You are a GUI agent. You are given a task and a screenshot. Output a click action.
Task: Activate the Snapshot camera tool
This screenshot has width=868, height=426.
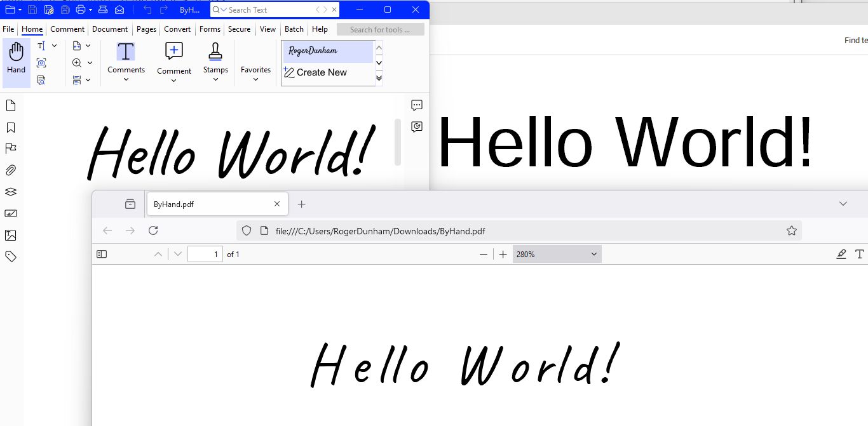[x=41, y=63]
